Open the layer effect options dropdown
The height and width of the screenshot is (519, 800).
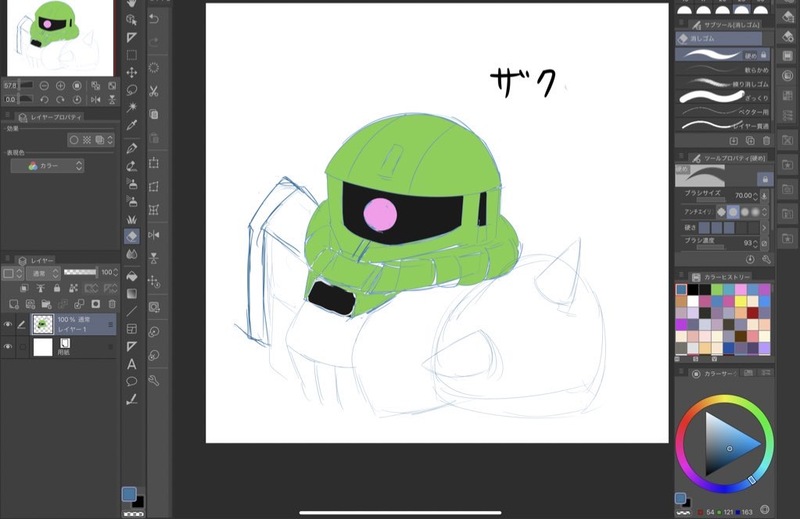(110, 139)
